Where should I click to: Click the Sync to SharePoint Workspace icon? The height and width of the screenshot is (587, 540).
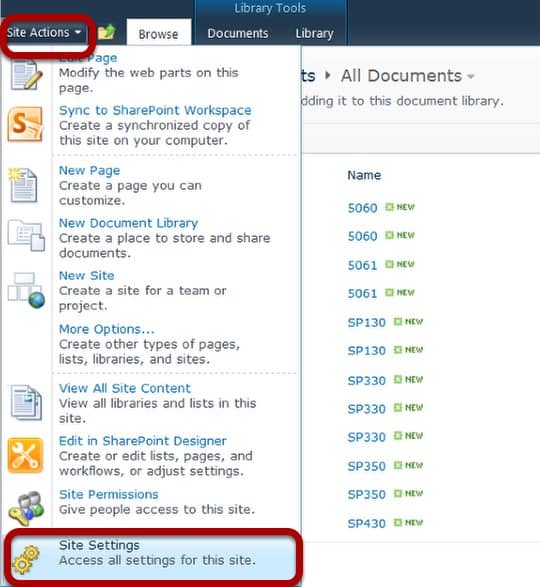[x=25, y=124]
